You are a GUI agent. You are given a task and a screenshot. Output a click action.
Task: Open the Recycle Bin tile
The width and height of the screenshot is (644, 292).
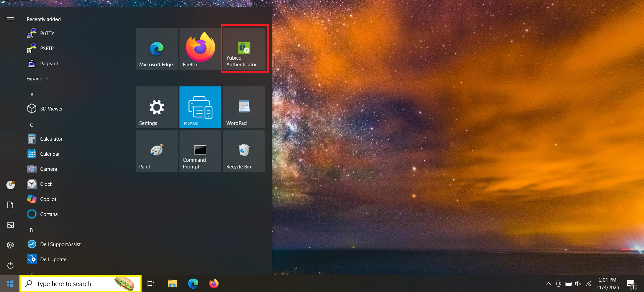[244, 151]
